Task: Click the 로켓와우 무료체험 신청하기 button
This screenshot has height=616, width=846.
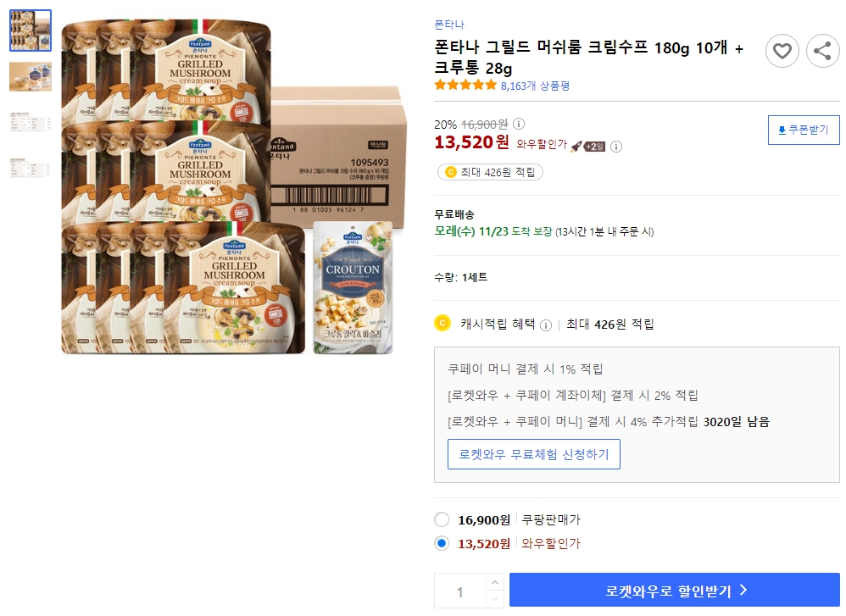Action: click(533, 454)
